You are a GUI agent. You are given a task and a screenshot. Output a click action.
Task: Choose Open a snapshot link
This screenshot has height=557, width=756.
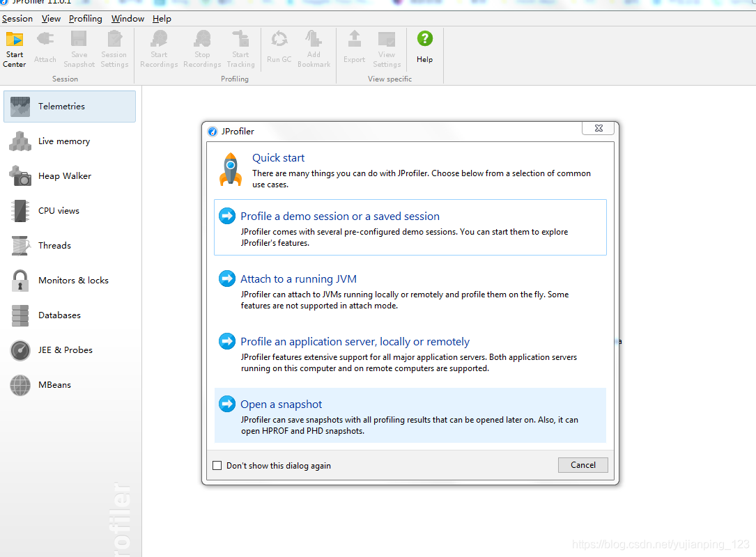[x=281, y=405]
